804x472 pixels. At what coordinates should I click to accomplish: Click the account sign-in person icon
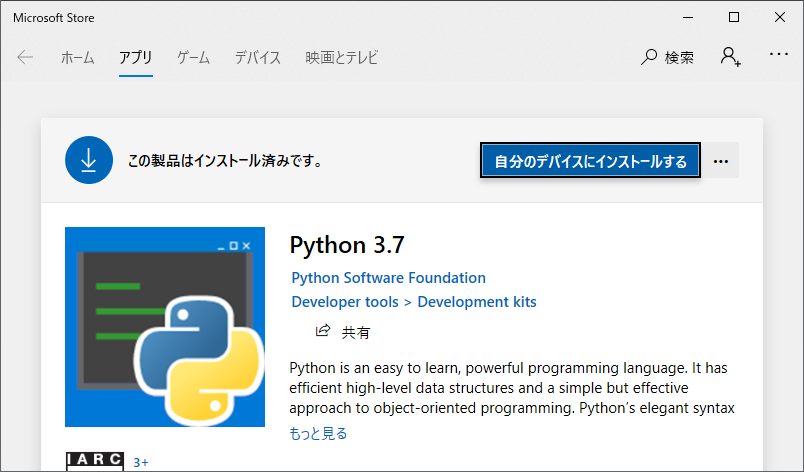point(730,56)
